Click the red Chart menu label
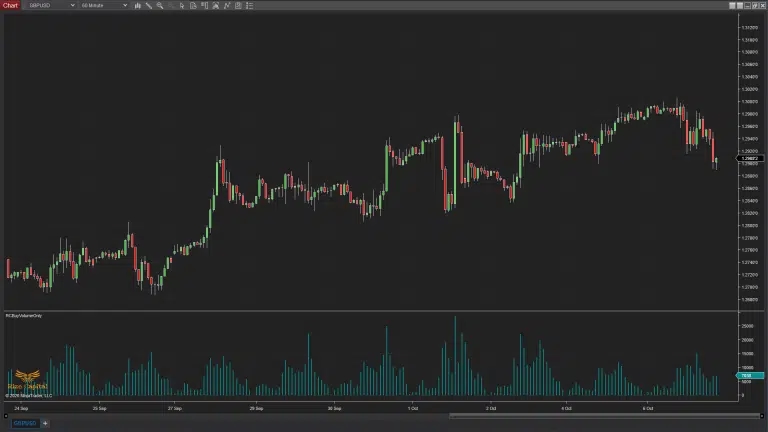 (x=10, y=5)
